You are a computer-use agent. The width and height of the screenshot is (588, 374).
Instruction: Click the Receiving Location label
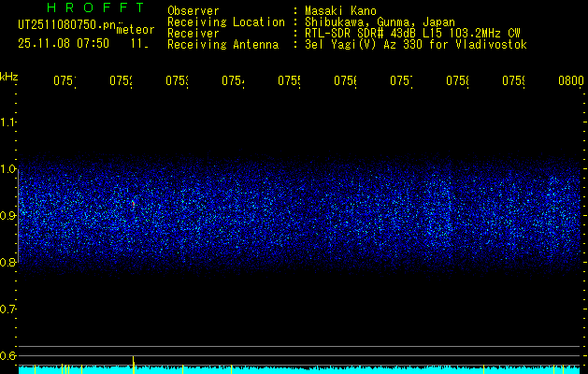226,22
